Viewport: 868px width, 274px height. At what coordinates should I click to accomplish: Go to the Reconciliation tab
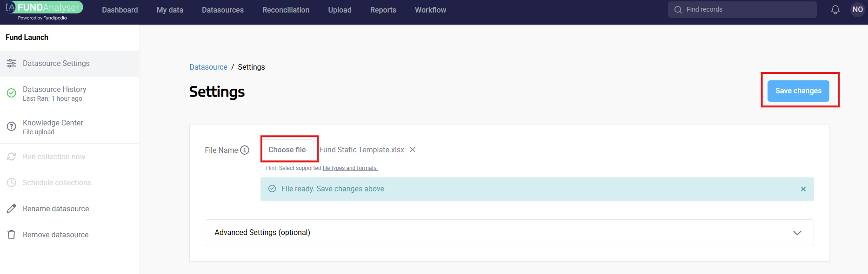[286, 10]
